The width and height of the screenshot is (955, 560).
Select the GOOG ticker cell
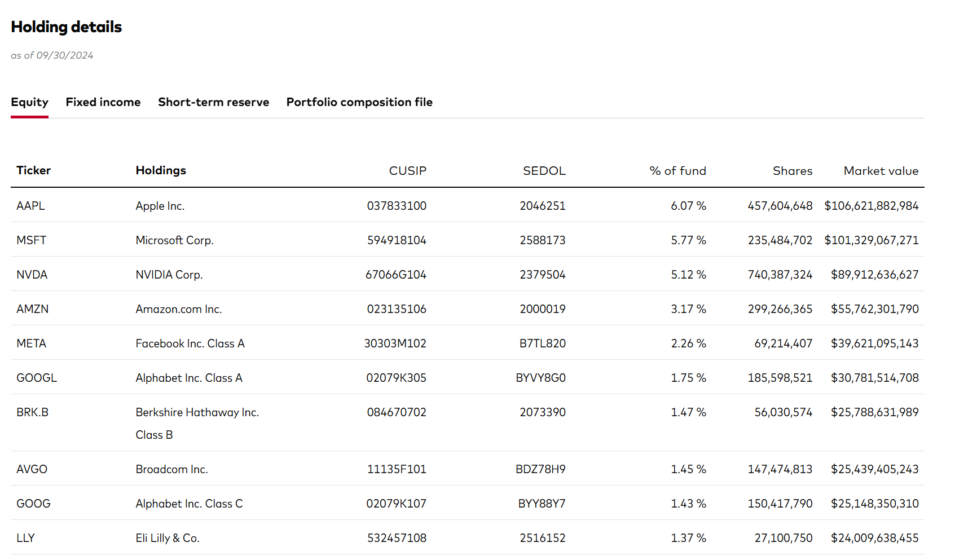[33, 504]
